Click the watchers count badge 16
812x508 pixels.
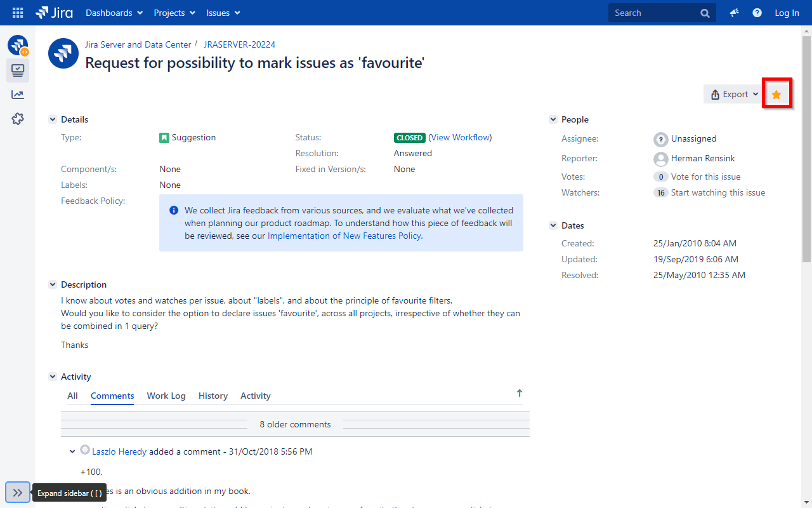(x=661, y=193)
